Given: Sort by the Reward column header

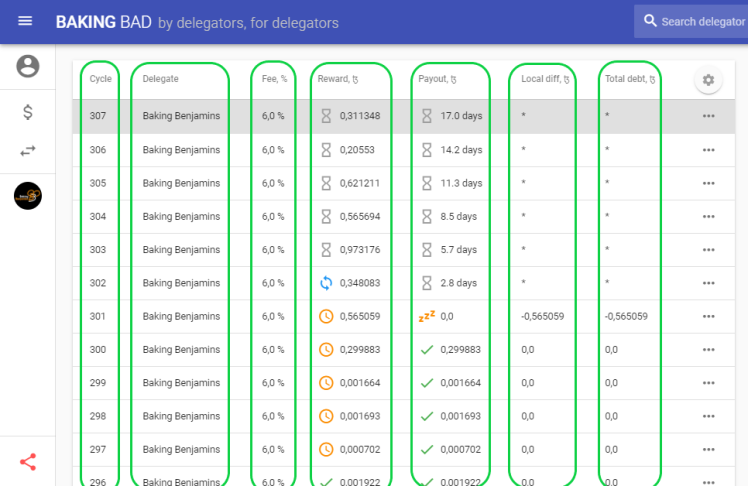Looking at the screenshot, I should coord(338,79).
